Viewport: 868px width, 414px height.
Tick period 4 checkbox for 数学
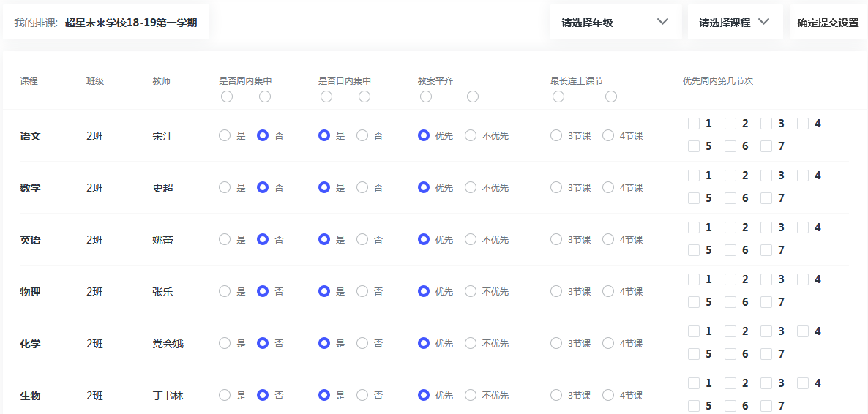click(803, 176)
